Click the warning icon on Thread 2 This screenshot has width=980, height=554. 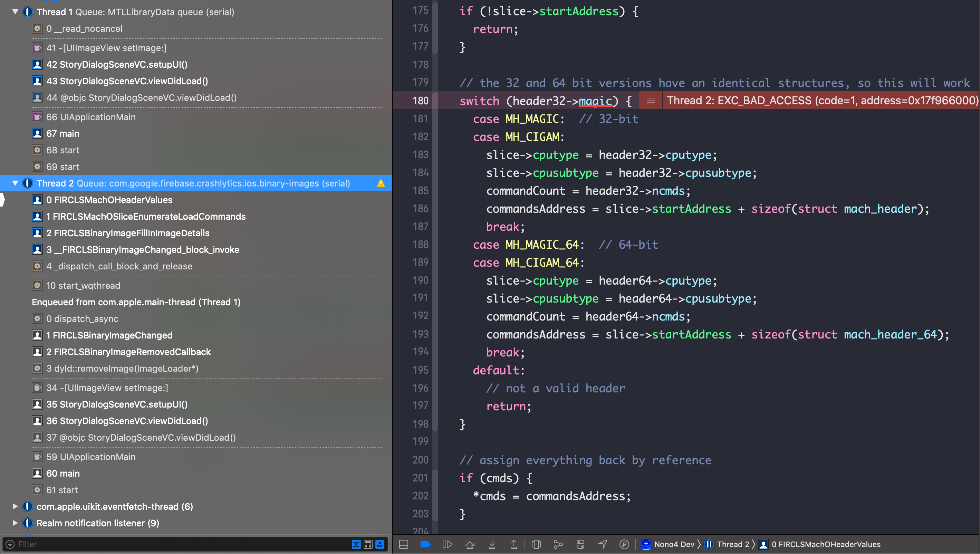pyautogui.click(x=381, y=183)
